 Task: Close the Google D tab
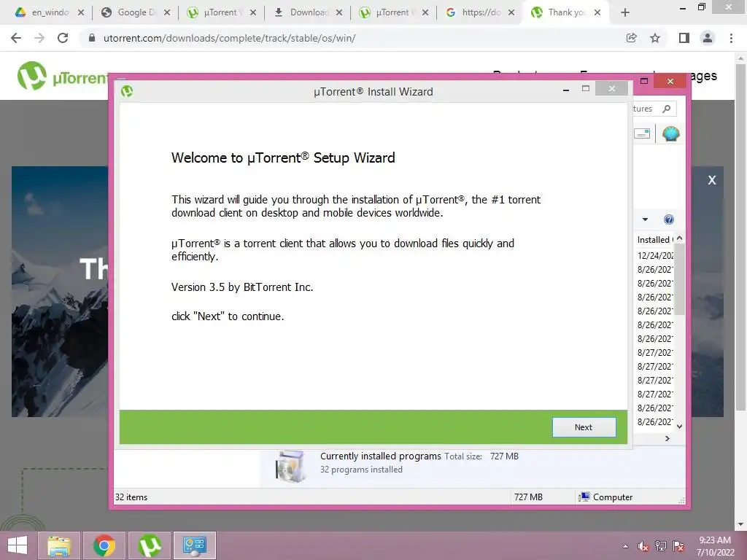point(167,12)
